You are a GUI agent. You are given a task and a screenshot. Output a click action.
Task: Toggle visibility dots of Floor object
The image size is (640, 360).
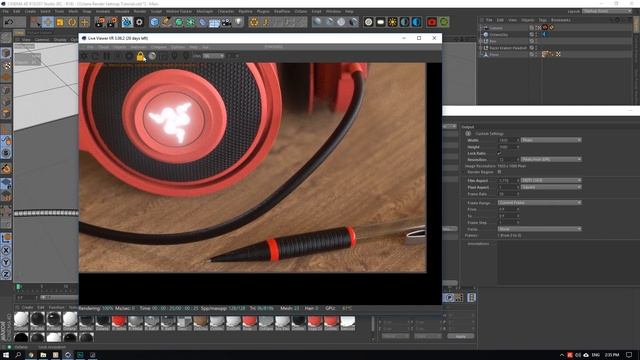(536, 54)
